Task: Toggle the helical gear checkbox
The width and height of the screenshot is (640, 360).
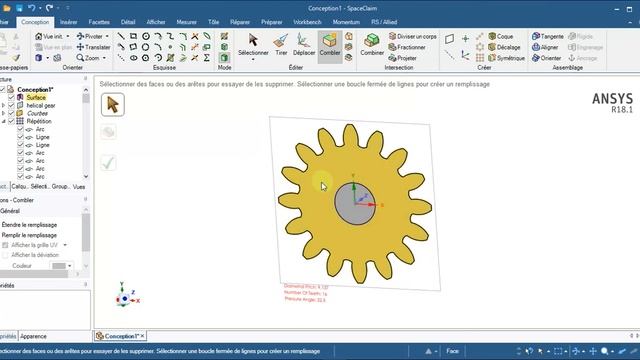Action: point(11,105)
